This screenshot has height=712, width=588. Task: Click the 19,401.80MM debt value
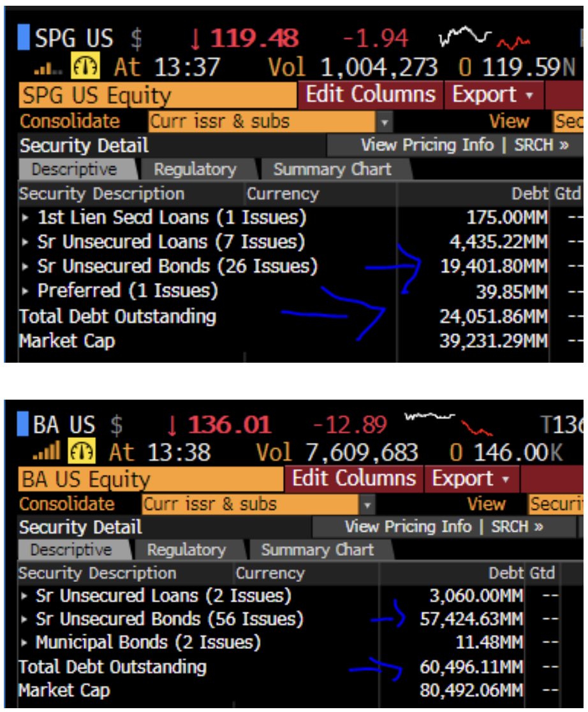pos(494,266)
